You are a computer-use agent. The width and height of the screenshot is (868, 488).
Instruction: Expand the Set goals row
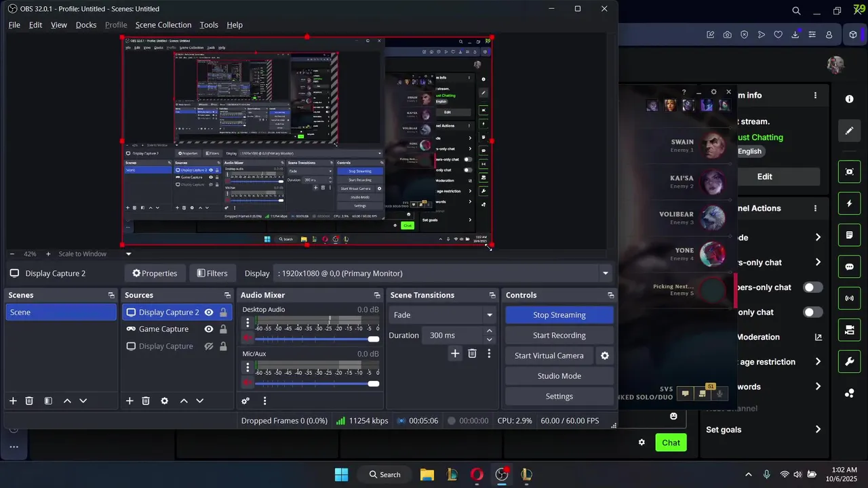[765, 430]
